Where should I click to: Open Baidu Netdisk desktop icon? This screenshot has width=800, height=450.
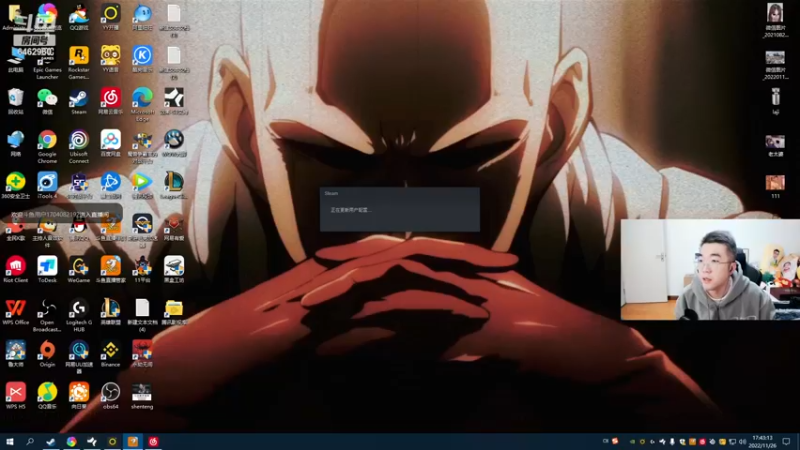coord(110,143)
